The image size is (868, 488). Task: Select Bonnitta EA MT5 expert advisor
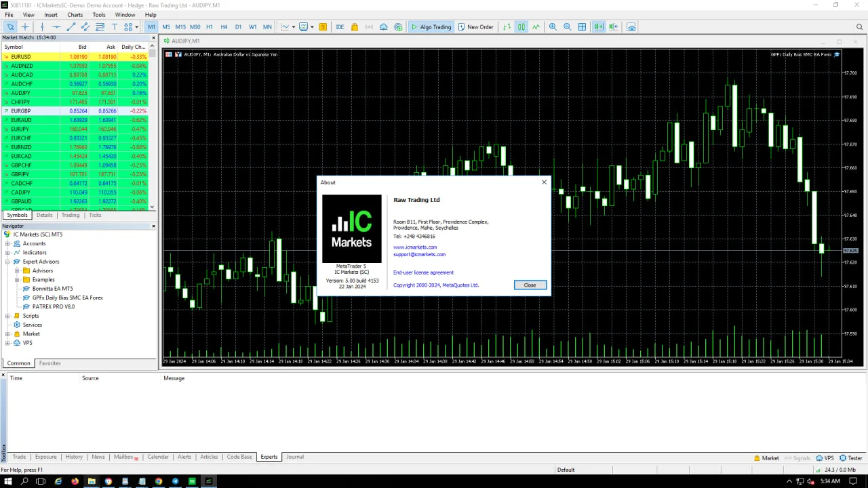[52, 289]
